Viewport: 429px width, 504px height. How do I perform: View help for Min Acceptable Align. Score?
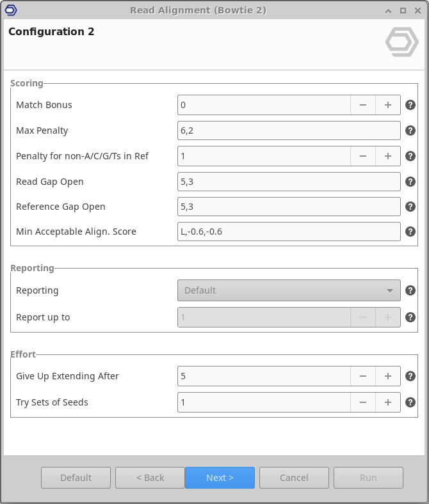pos(410,232)
